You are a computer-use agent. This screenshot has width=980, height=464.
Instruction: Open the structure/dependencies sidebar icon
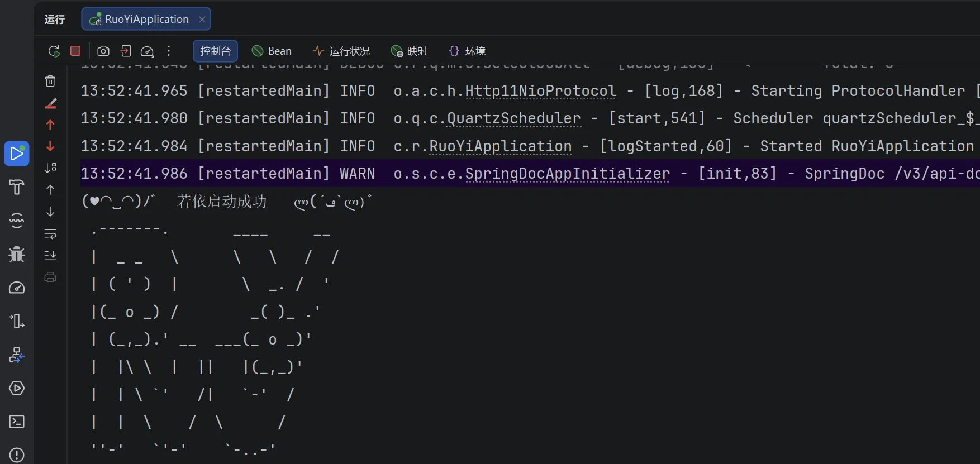pyautogui.click(x=17, y=355)
